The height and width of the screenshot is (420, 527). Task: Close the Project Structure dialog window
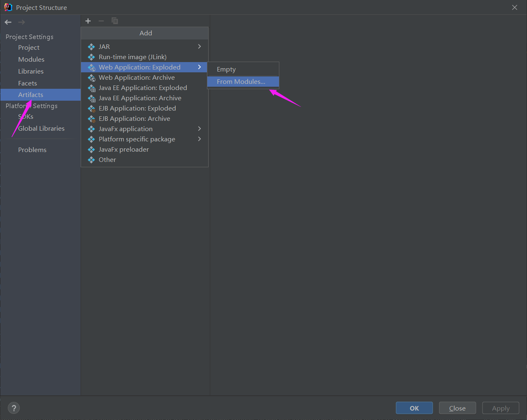(x=515, y=7)
